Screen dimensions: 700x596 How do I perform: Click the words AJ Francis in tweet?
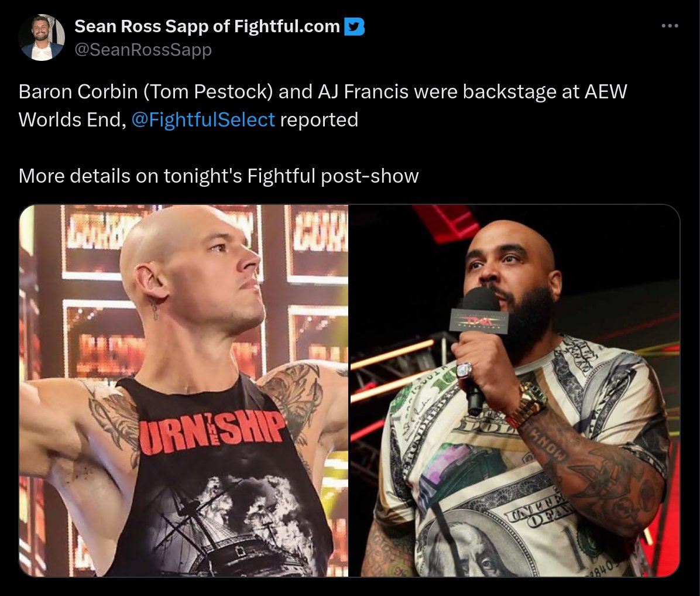pos(363,91)
